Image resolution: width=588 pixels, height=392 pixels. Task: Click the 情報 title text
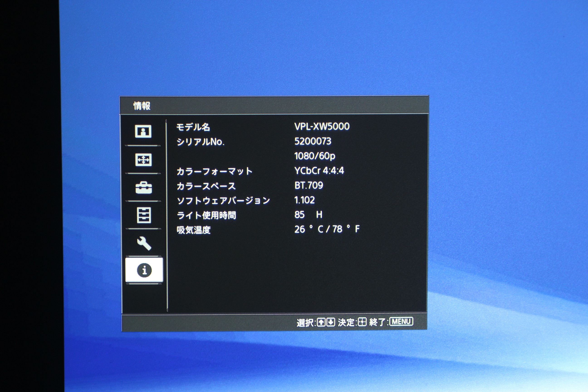click(x=142, y=106)
